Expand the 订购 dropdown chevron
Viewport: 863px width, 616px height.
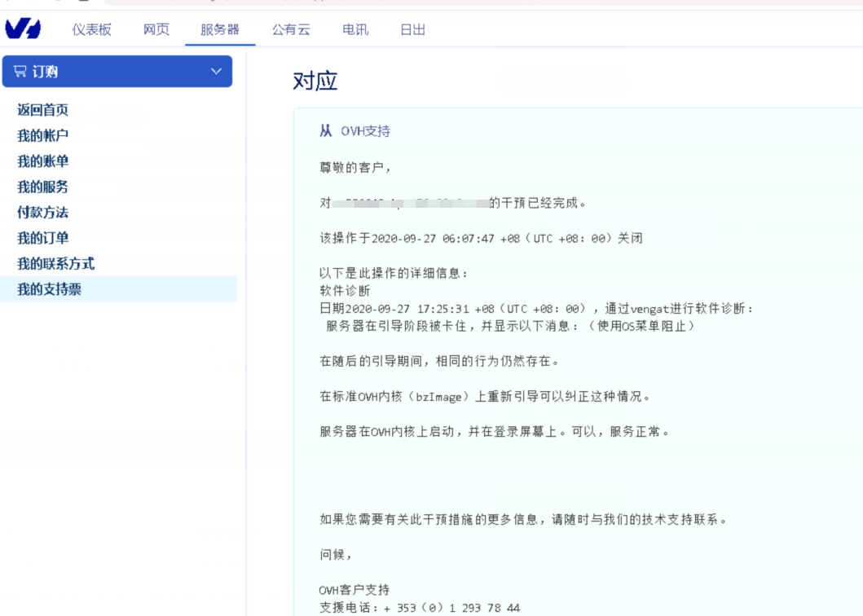pyautogui.click(x=216, y=72)
